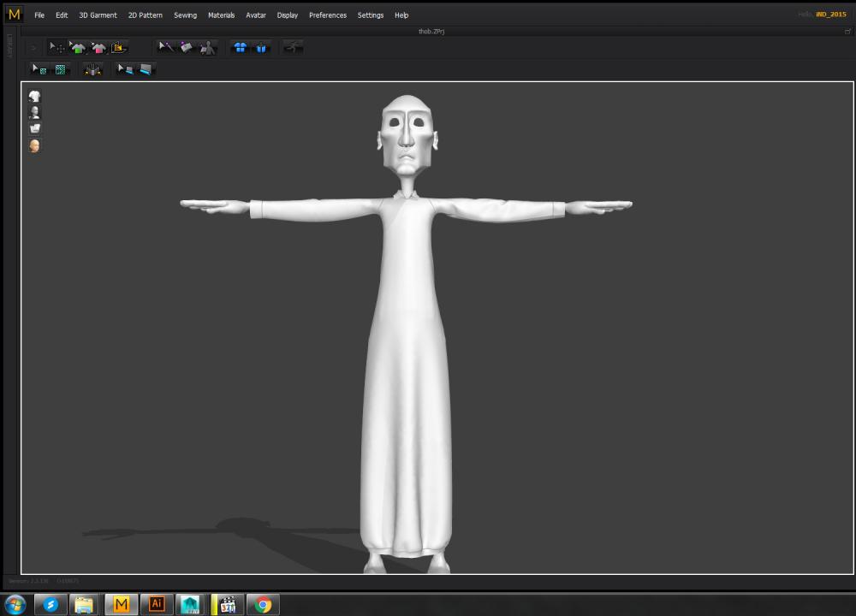
Task: Expand the 2D Pattern menu
Action: (x=145, y=15)
